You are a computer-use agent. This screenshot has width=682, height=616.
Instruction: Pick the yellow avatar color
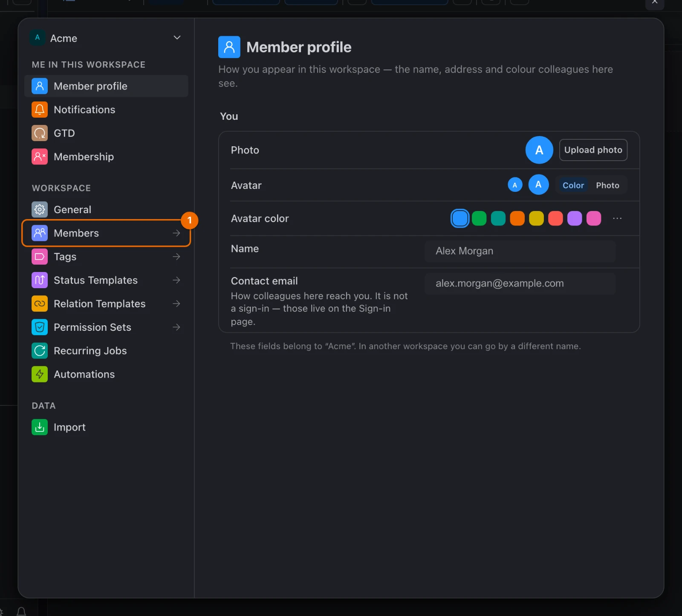(x=537, y=218)
